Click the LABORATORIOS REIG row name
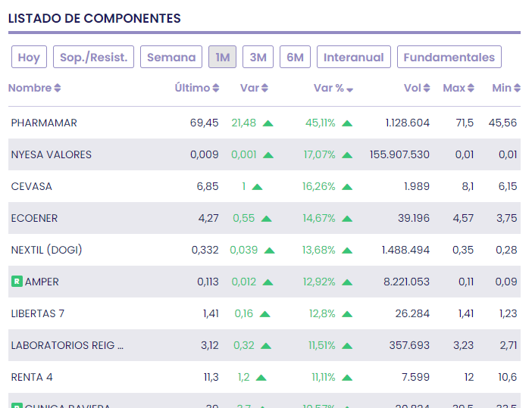This screenshot has height=408, width=532. (x=67, y=345)
